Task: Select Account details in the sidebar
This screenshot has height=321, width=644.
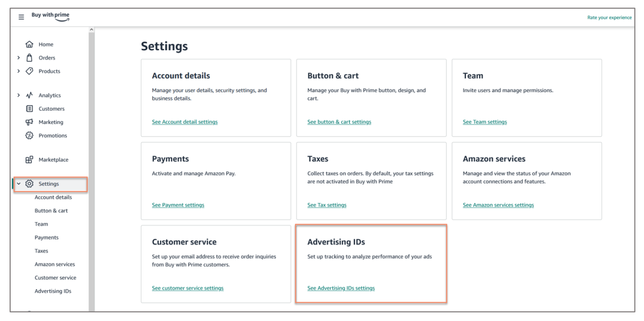Action: click(53, 197)
